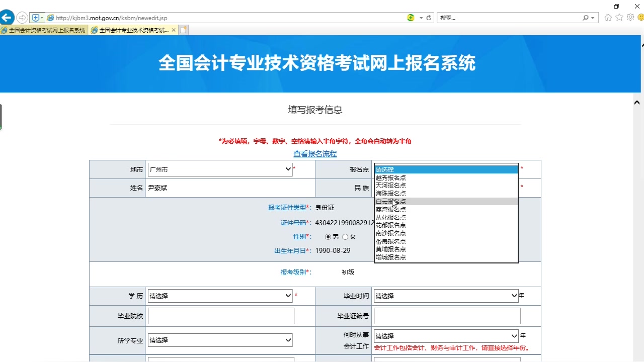The image size is (644, 362).
Task: Click the browser back arrow button
Action: 6,18
